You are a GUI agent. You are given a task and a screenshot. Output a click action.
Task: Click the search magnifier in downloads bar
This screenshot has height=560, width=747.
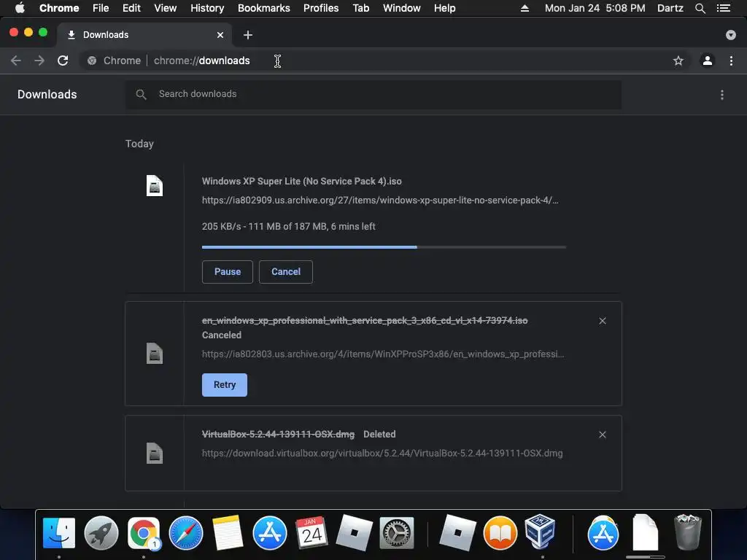tap(141, 94)
